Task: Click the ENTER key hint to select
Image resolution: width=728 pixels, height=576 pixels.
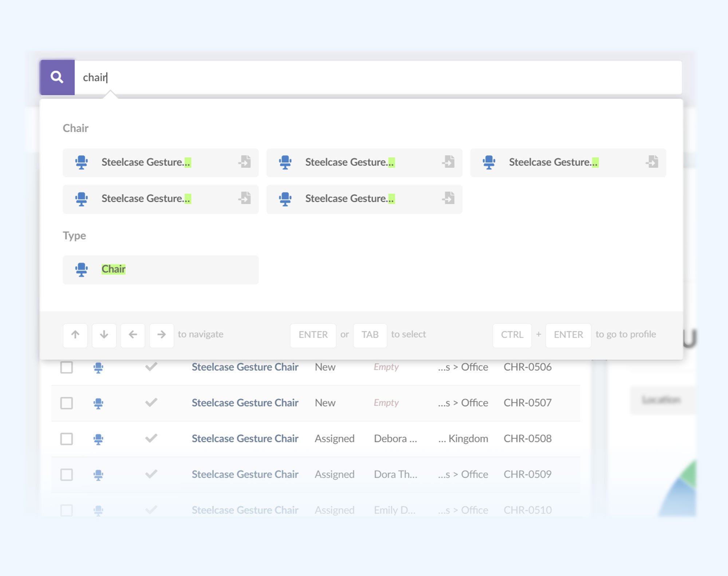Action: 313,334
